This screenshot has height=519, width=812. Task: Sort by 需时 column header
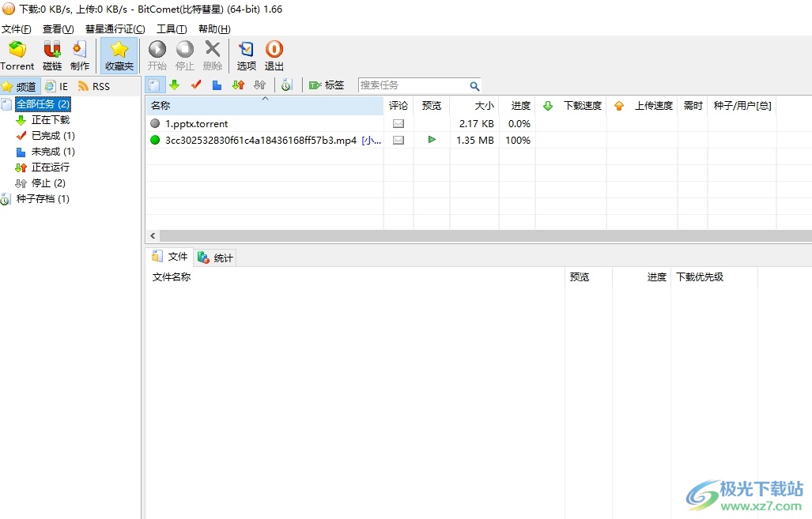click(693, 106)
